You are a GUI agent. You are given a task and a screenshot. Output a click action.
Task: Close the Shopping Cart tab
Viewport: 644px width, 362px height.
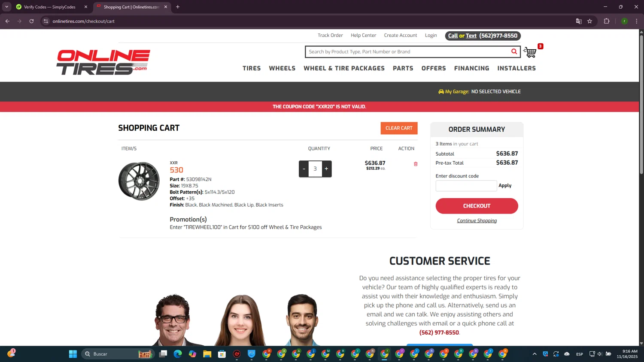tap(166, 7)
